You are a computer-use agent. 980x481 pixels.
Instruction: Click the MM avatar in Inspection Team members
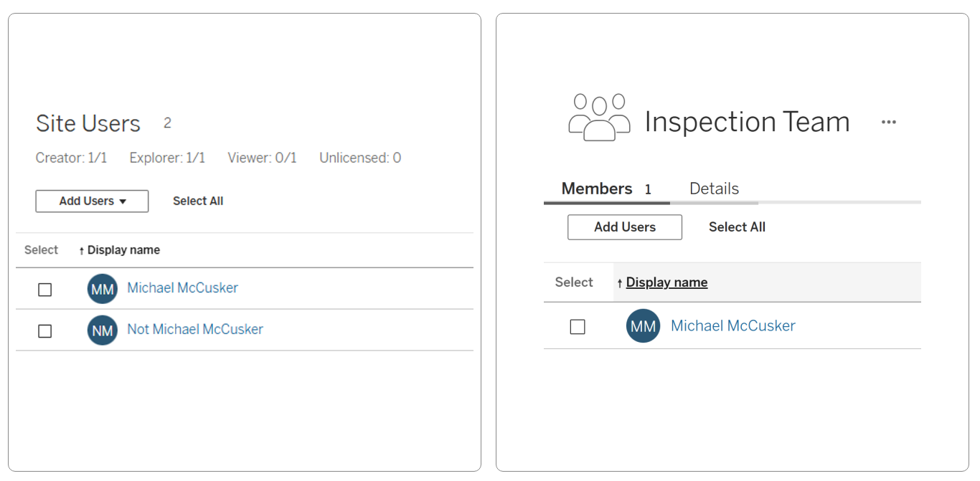tap(643, 326)
